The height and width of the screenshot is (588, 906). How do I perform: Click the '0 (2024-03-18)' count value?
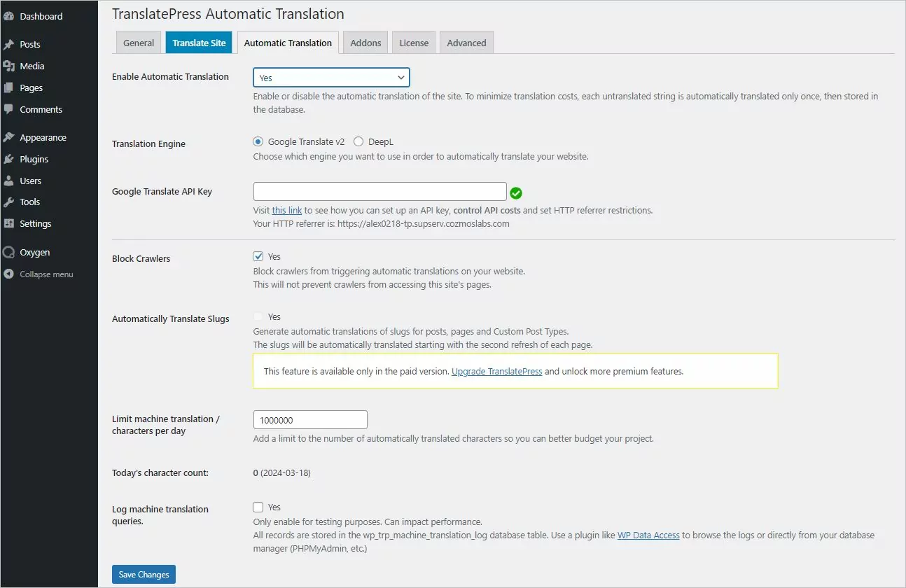coord(282,472)
